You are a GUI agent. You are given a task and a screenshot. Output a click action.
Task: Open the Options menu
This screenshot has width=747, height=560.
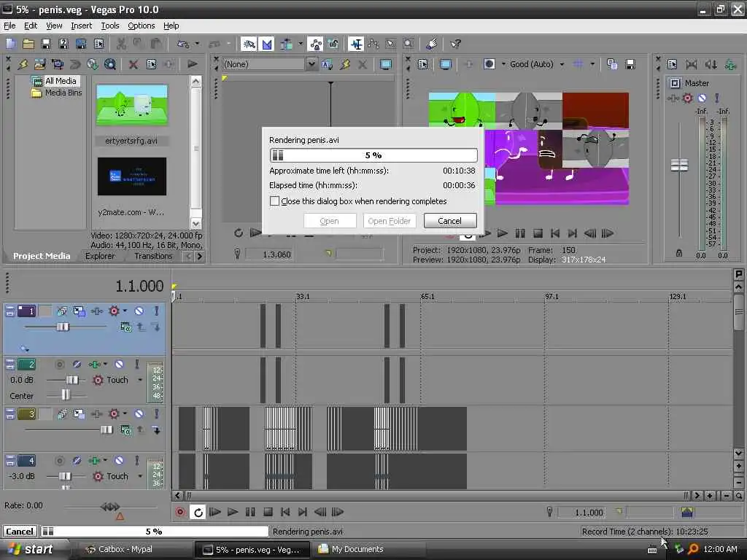tap(141, 26)
